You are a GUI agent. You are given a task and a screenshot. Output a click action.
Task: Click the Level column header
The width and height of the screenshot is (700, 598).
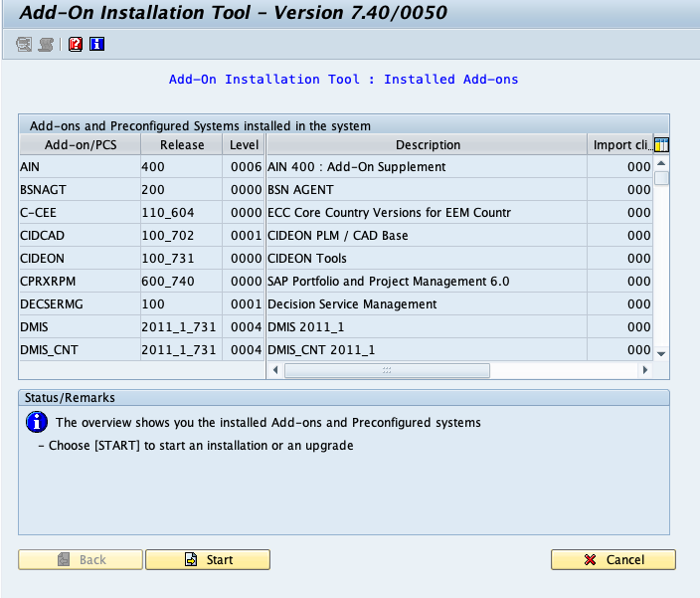pyautogui.click(x=244, y=144)
